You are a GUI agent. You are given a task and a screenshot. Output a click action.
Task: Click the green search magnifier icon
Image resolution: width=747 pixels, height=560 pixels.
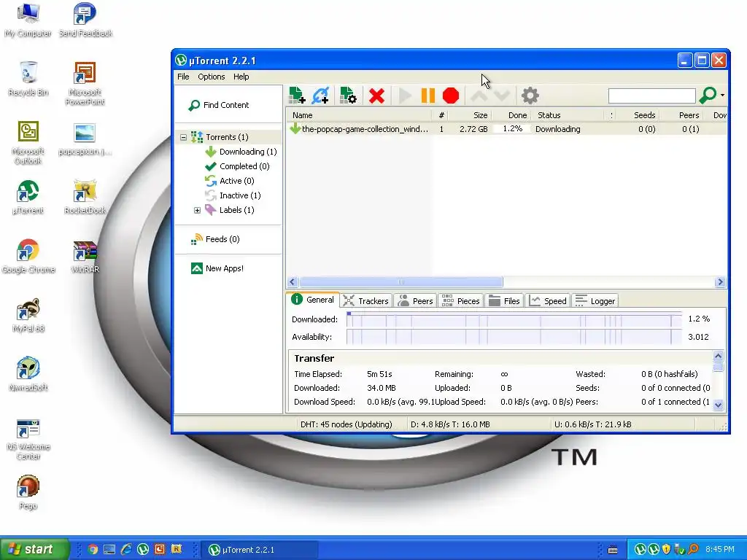(708, 96)
